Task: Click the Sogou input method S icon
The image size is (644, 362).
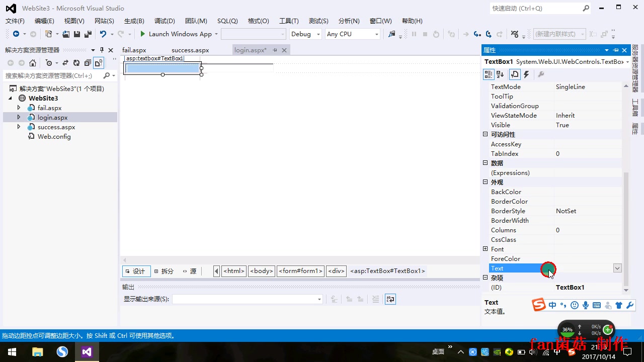Action: pos(539,305)
